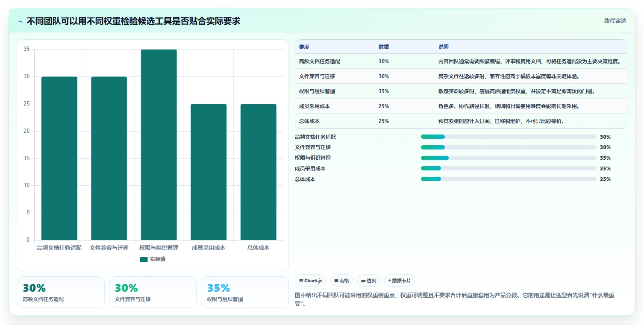Click the page title 不同团队可以用不同权重

[133, 21]
